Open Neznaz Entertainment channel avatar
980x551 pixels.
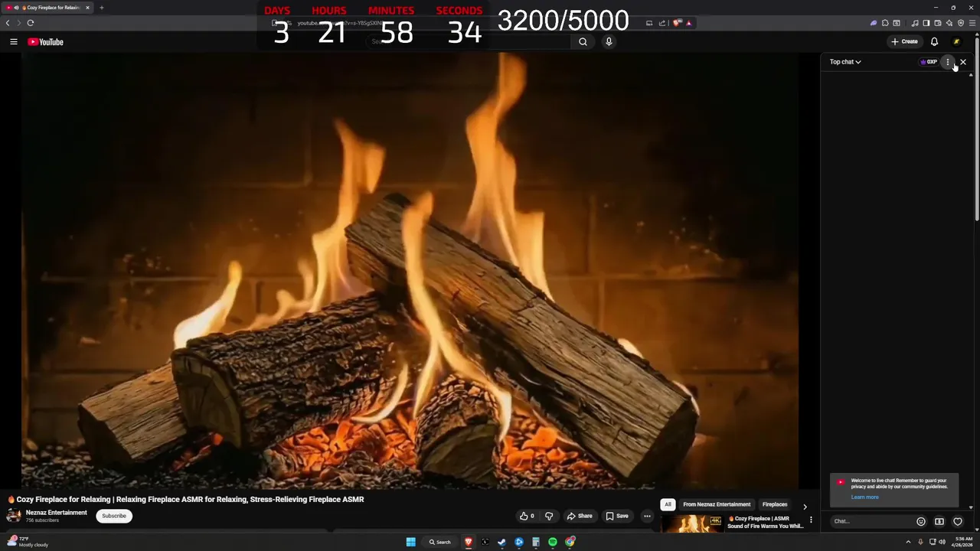[14, 516]
